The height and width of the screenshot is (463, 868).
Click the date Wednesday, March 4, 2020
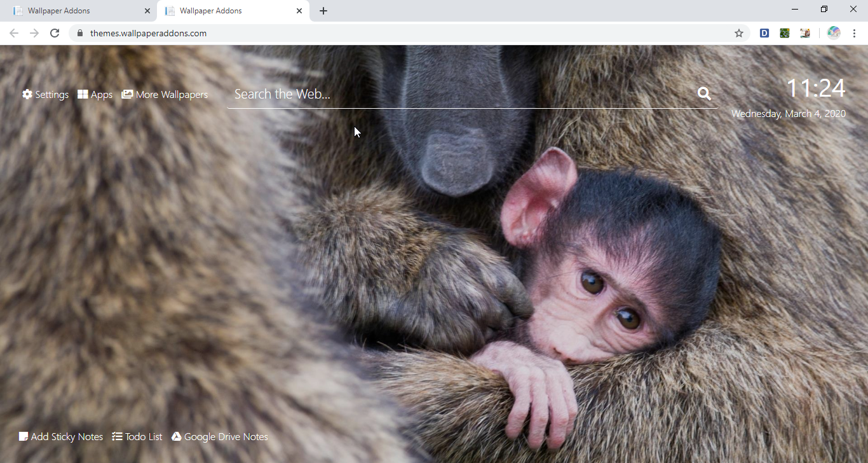coord(789,114)
